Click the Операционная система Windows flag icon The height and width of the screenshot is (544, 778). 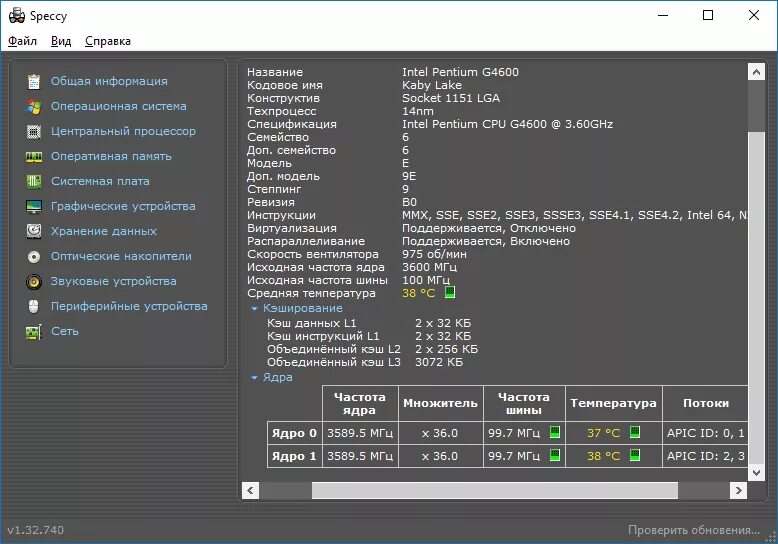coord(34,106)
